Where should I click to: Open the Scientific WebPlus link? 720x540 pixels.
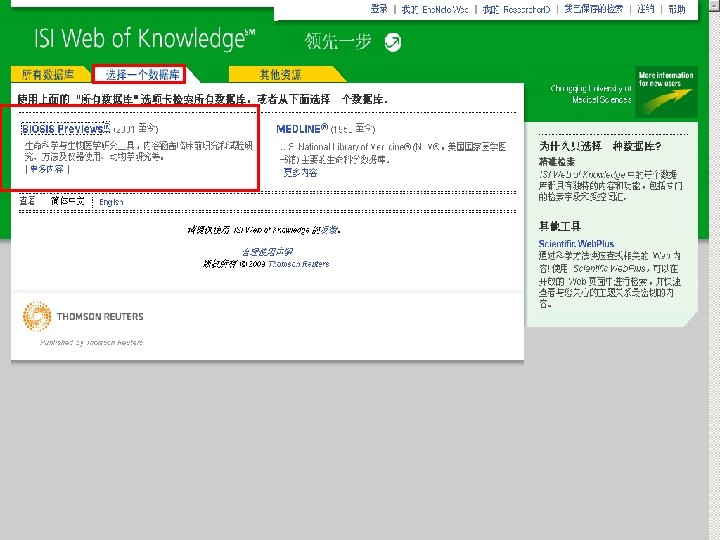(x=576, y=243)
